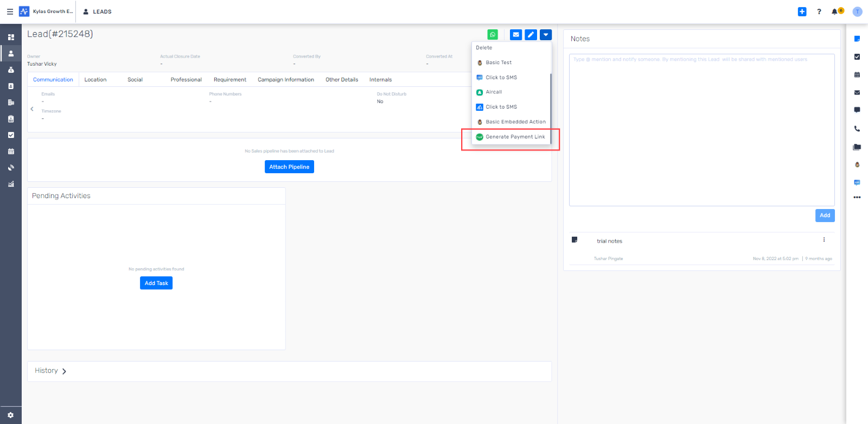This screenshot has height=424, width=868.
Task: Click the blue email envelope icon
Action: pyautogui.click(x=516, y=35)
